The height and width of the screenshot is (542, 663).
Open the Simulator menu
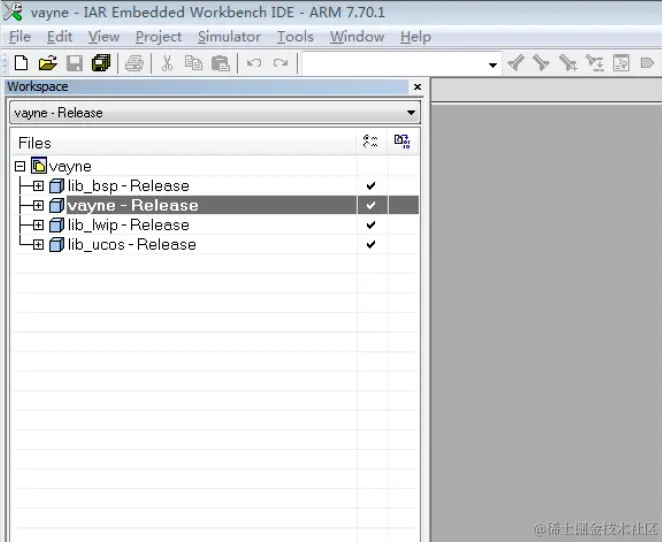[229, 37]
